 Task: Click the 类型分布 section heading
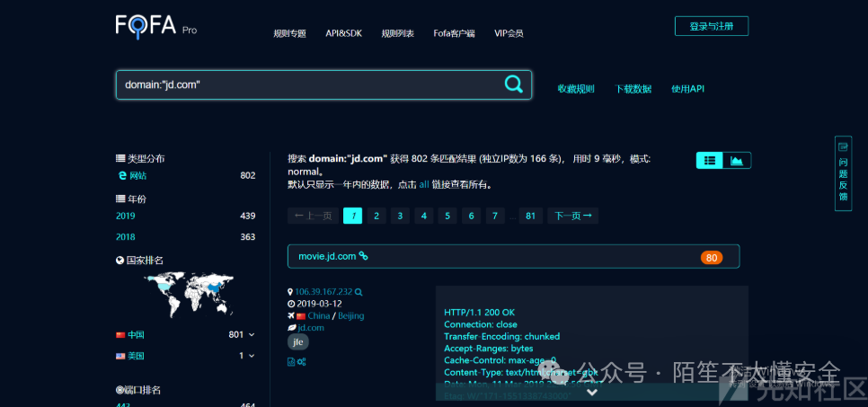point(140,158)
